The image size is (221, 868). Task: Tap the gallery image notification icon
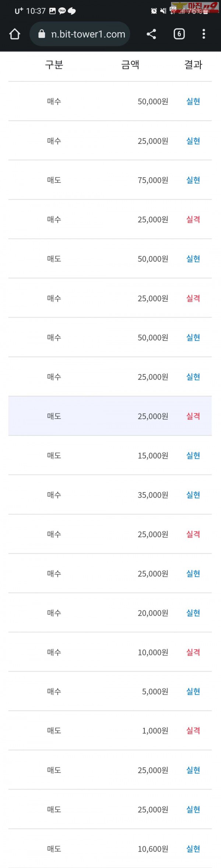[x=53, y=11]
